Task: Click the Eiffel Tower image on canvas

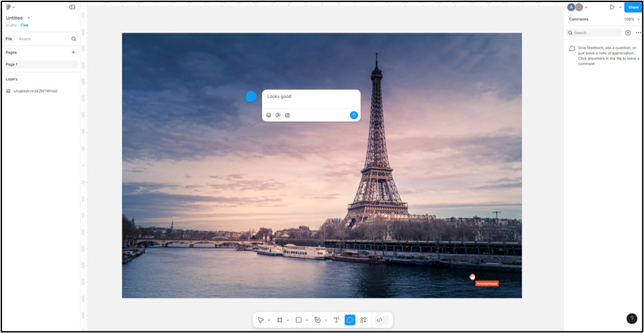Action: click(x=322, y=165)
